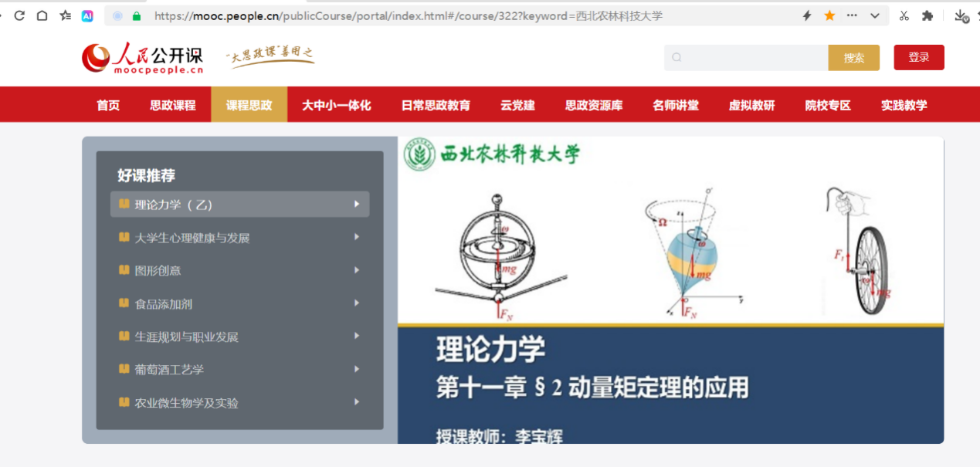Select 葡萄酒工艺学 in the course list

click(x=169, y=370)
